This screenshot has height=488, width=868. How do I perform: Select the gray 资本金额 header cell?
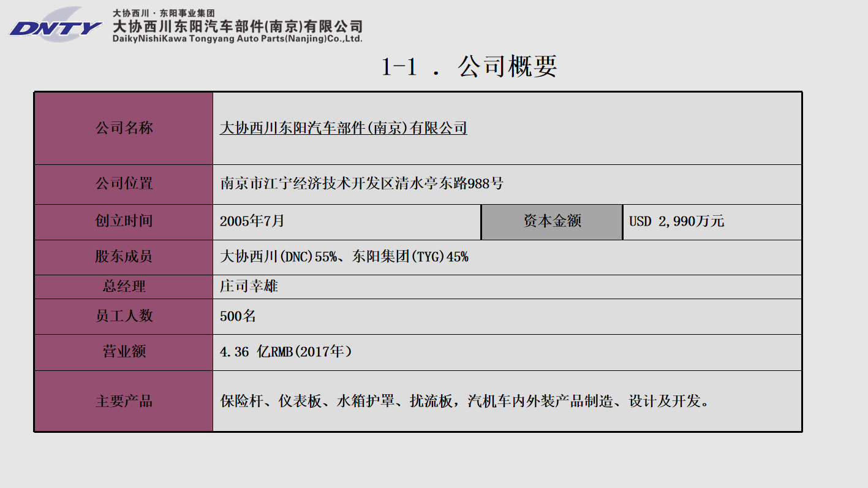point(552,221)
